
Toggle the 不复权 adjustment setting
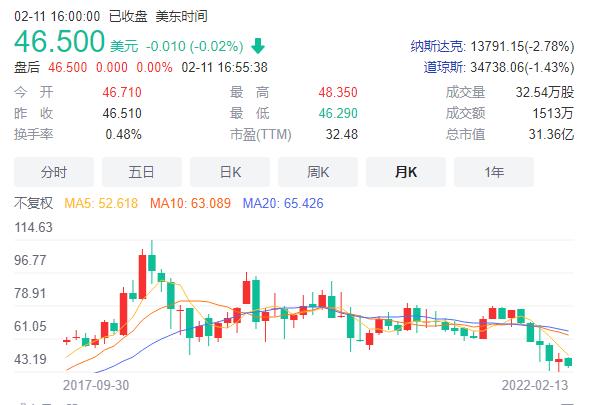pyautogui.click(x=33, y=203)
